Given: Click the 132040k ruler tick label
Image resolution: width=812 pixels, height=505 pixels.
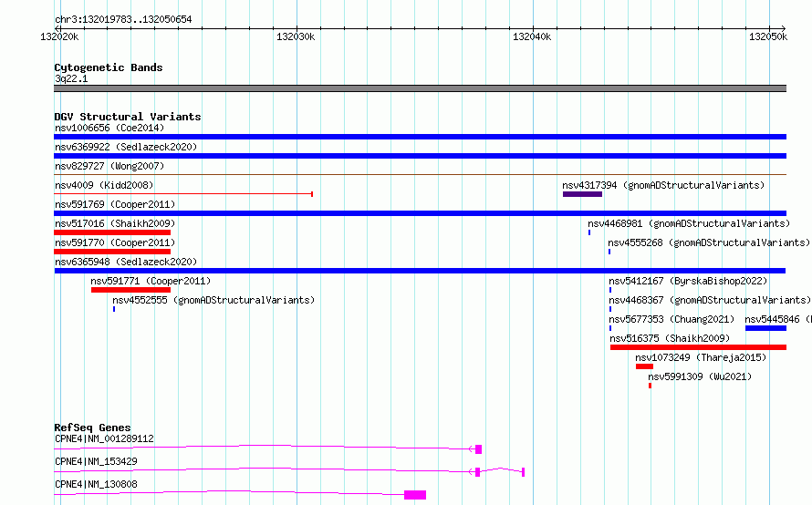Looking at the screenshot, I should tap(532, 36).
